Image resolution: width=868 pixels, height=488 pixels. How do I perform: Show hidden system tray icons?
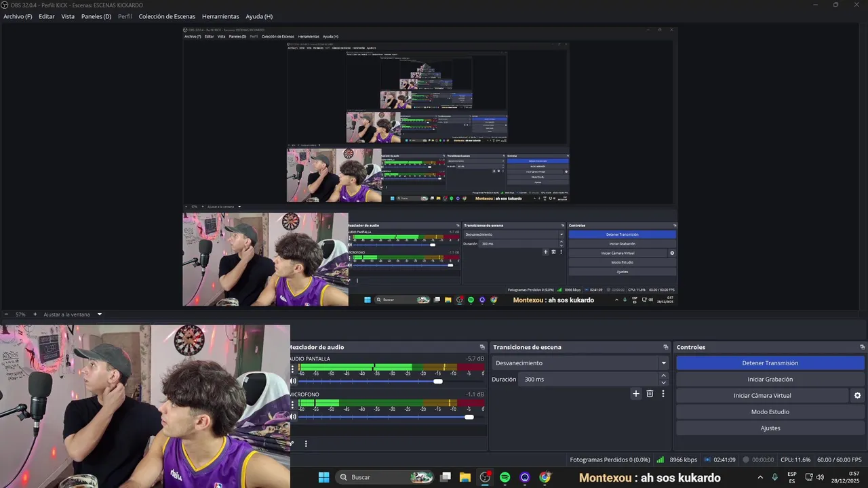759,477
